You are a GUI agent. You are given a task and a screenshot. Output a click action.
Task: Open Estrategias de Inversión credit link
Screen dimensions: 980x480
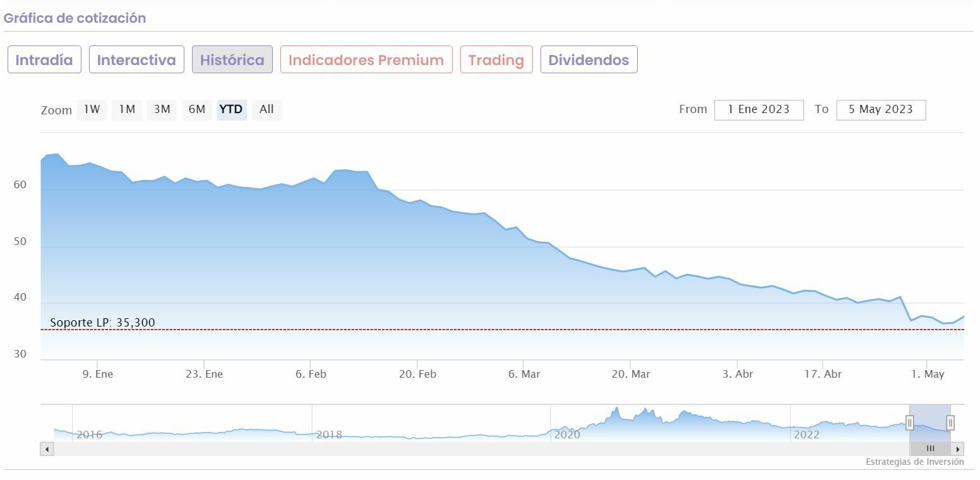[914, 462]
